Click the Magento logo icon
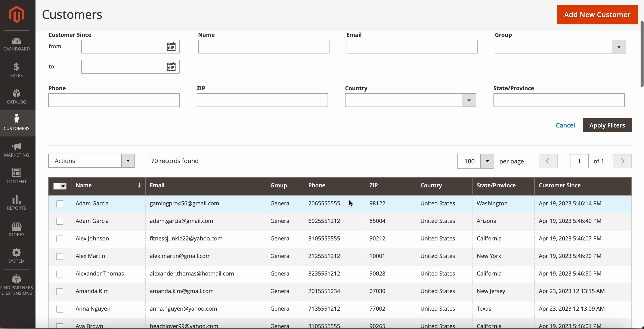 [16, 14]
